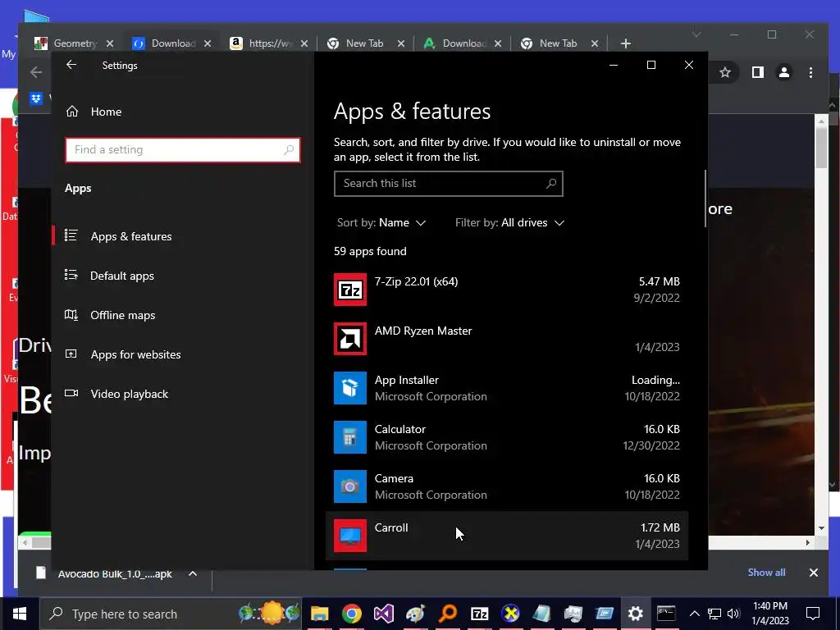Click Show all in Chrome's downloads bar
The image size is (840, 630).
(766, 573)
